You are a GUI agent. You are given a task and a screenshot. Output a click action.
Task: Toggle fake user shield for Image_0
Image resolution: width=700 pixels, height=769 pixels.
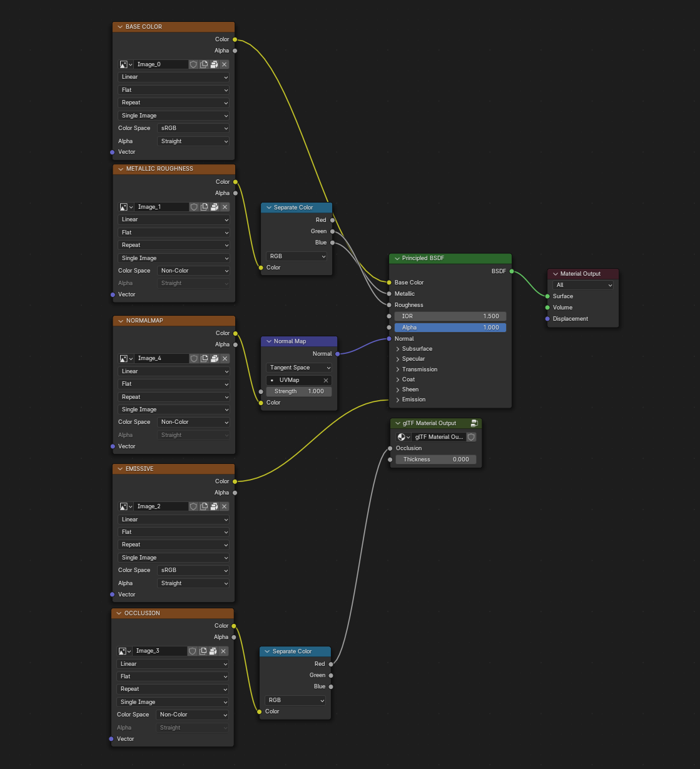(x=193, y=64)
